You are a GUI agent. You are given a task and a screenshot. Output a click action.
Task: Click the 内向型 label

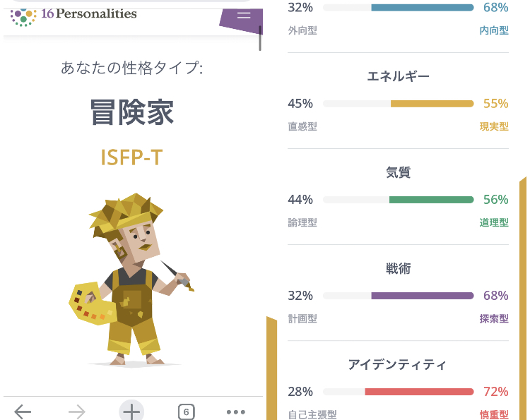click(494, 30)
